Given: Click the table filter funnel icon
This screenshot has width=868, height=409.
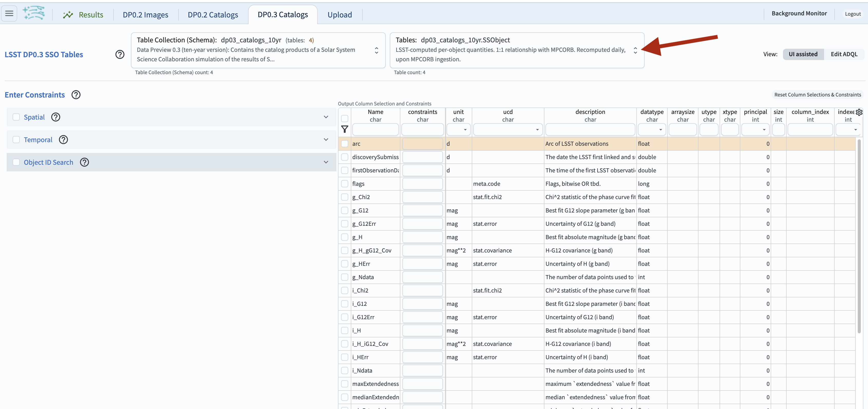Looking at the screenshot, I should [x=344, y=129].
